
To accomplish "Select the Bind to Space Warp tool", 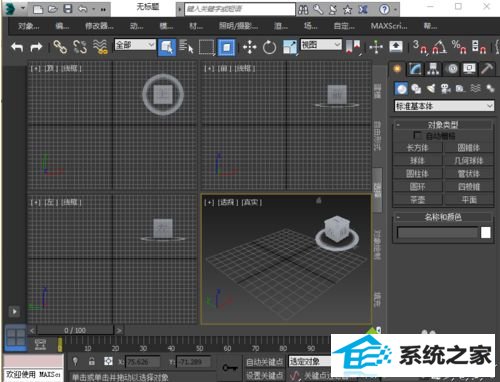I will (x=100, y=47).
